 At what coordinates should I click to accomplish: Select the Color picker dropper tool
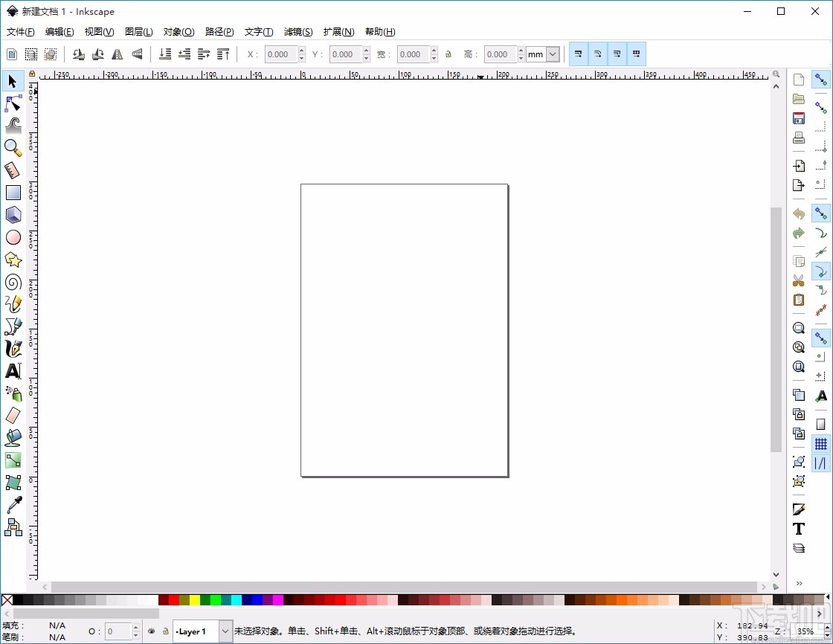coord(13,505)
